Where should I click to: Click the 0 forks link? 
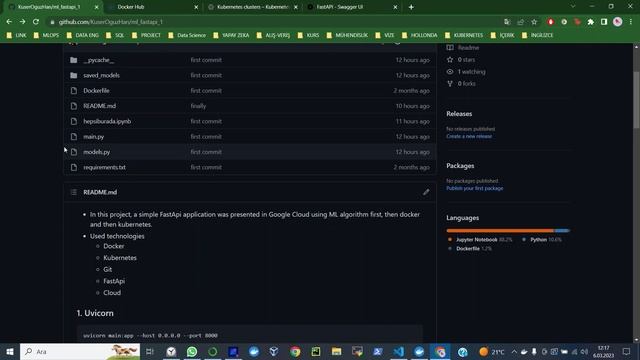(467, 84)
